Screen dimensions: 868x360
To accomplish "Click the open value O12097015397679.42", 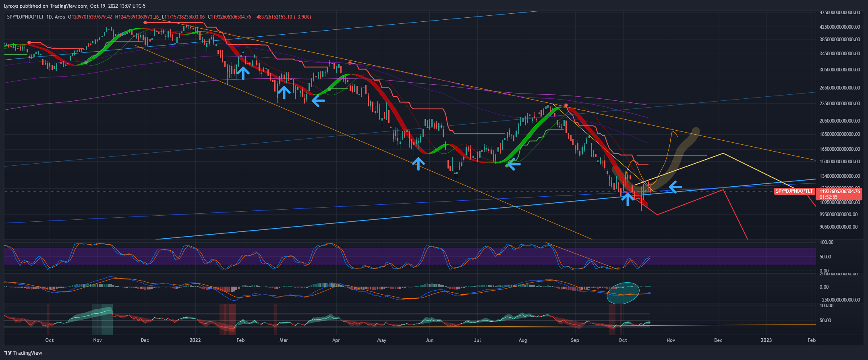I will click(90, 17).
